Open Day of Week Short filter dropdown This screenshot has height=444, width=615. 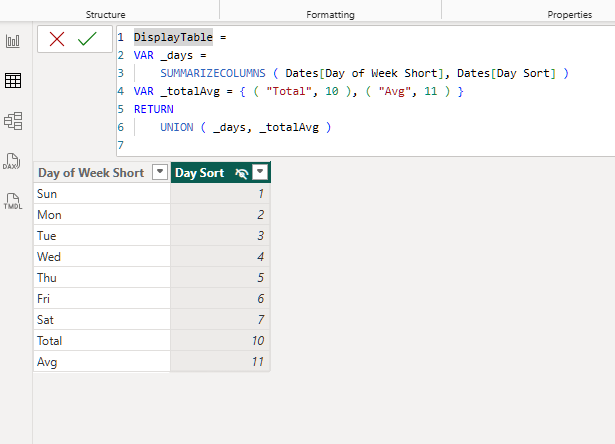(x=160, y=172)
